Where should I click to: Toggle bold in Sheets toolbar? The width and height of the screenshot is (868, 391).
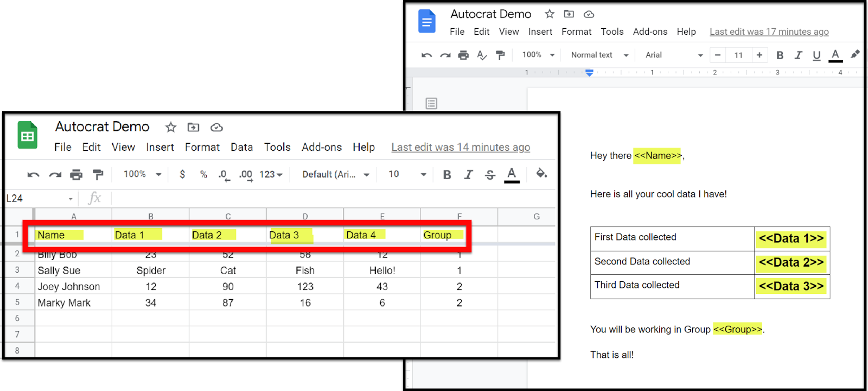click(447, 174)
